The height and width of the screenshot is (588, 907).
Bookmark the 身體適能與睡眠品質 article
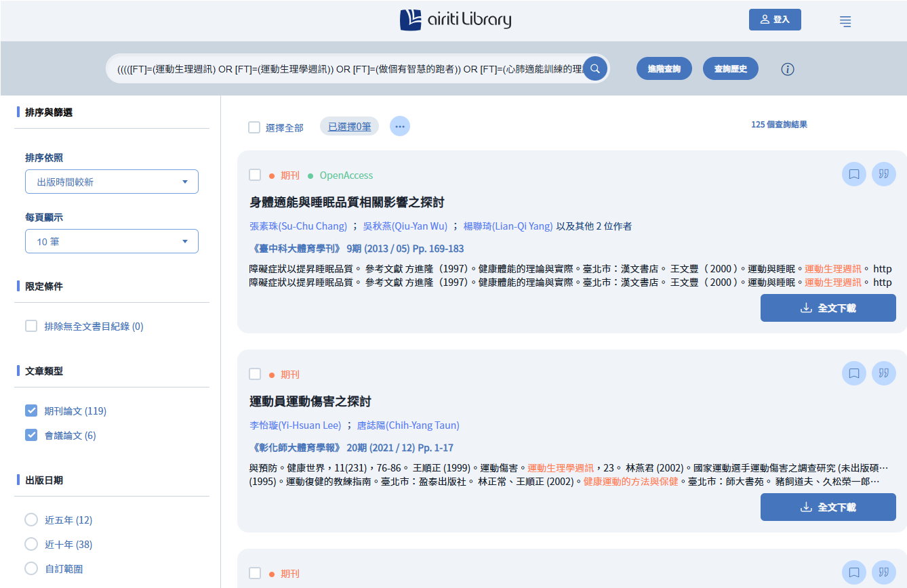pos(854,174)
